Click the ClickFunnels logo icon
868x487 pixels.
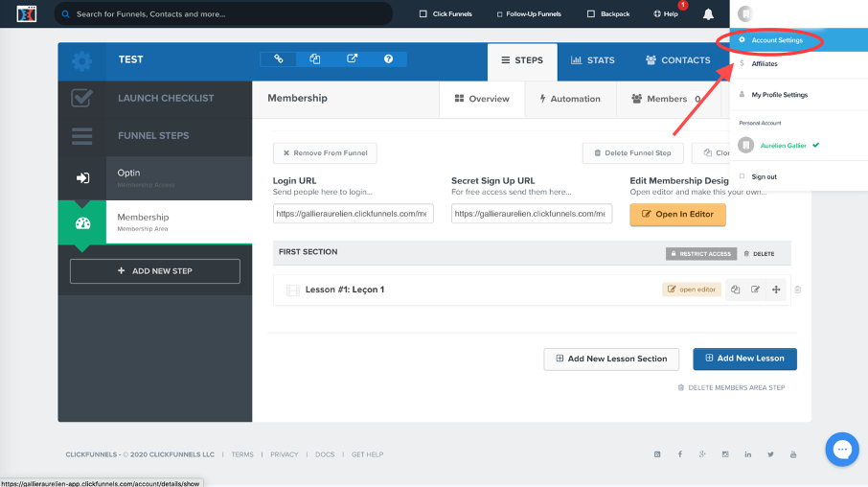point(26,13)
